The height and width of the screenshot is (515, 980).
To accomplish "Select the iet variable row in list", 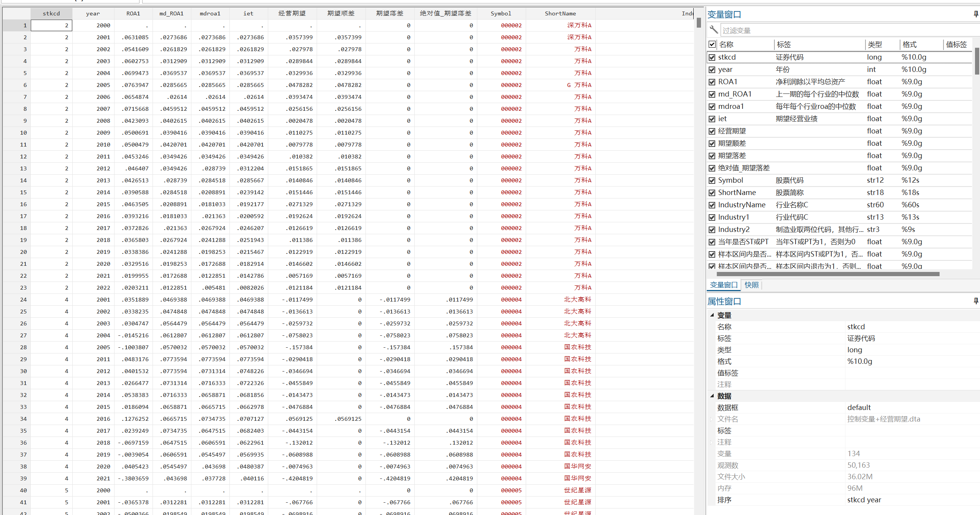I will (723, 119).
